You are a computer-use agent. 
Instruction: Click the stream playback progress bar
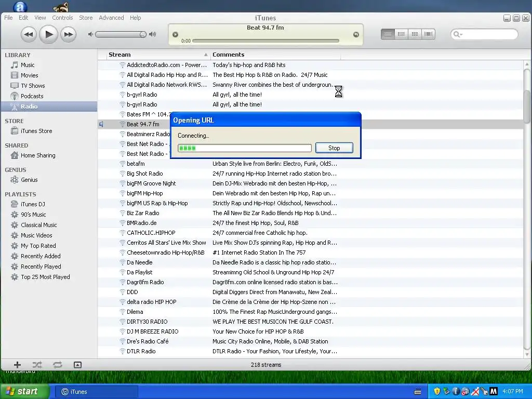tap(265, 41)
